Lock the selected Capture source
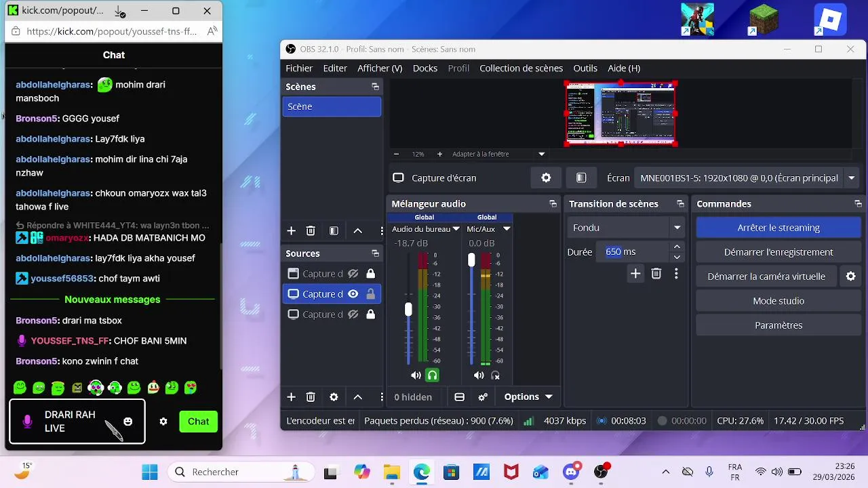The height and width of the screenshot is (488, 868). pyautogui.click(x=370, y=294)
